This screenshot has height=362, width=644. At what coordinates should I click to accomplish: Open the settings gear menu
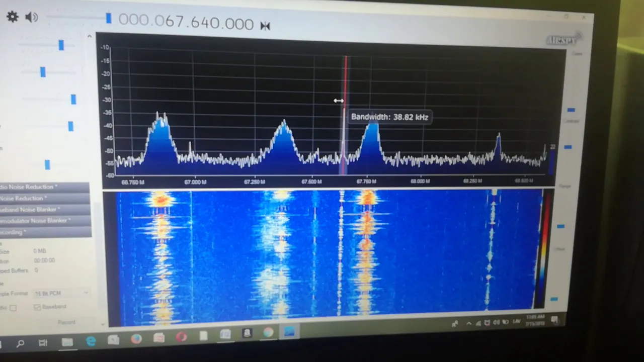pos(12,17)
